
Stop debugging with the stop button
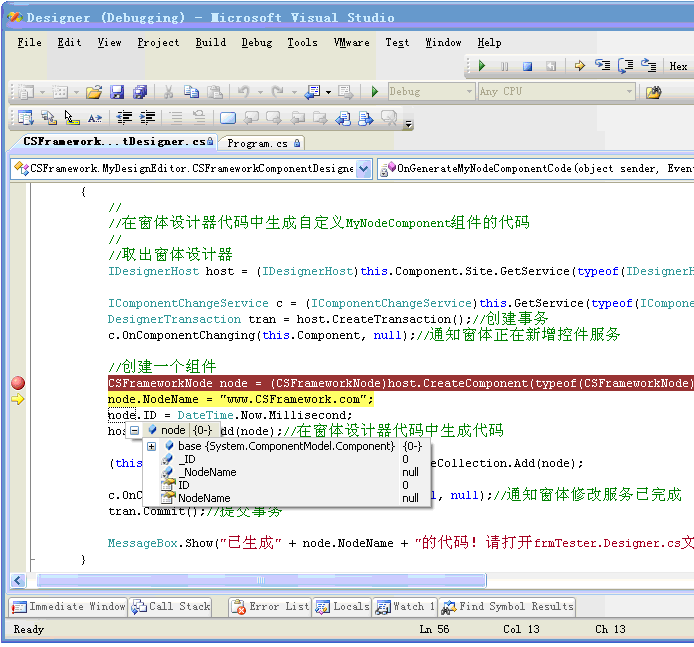tap(528, 66)
